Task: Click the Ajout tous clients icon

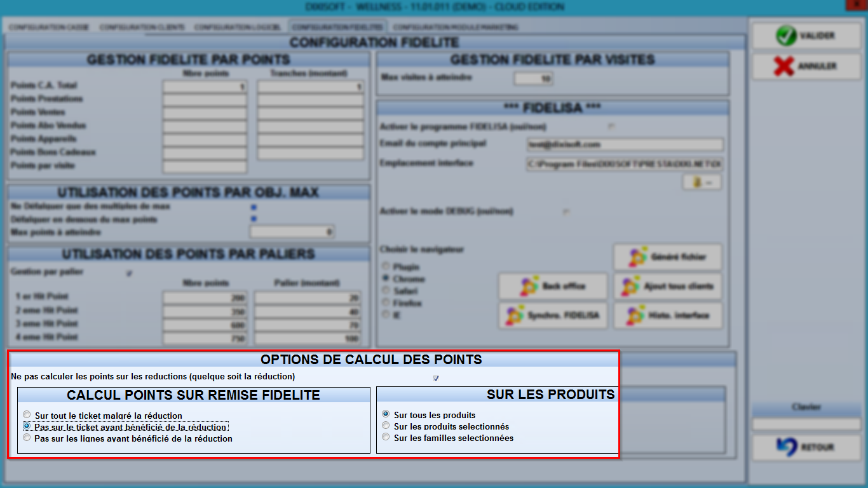Action: 630,287
